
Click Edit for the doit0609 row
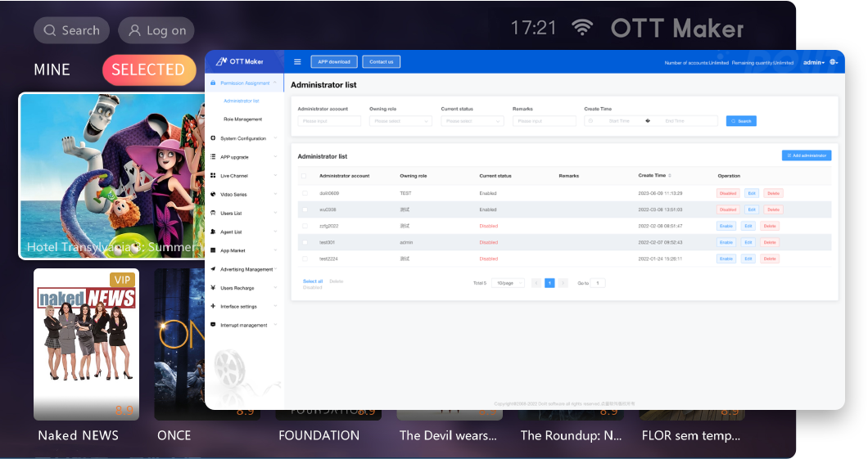tap(752, 193)
